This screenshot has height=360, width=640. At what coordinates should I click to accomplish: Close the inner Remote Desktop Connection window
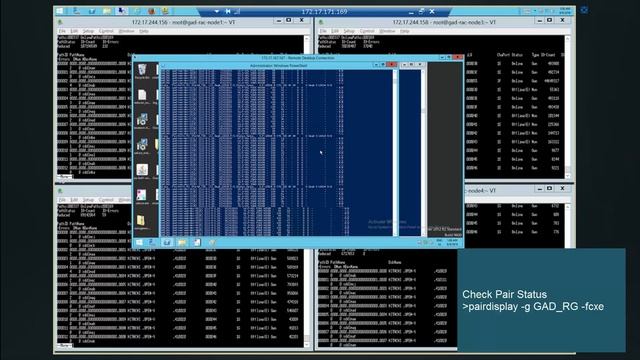pos(458,58)
